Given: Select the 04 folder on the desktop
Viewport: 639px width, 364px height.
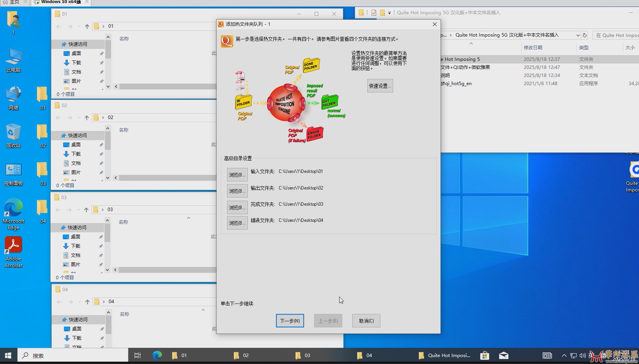Looking at the screenshot, I should click(x=43, y=211).
